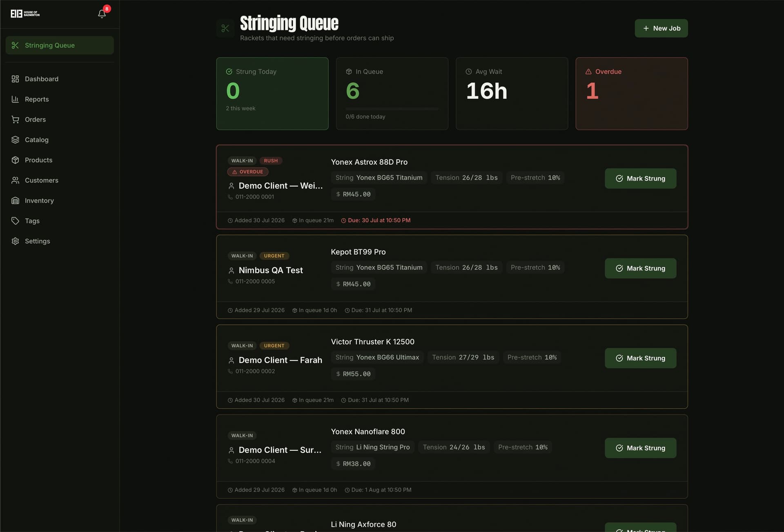This screenshot has width=784, height=532.
Task: Click Yonex Astrox 88D Pro racket title
Action: tap(369, 162)
